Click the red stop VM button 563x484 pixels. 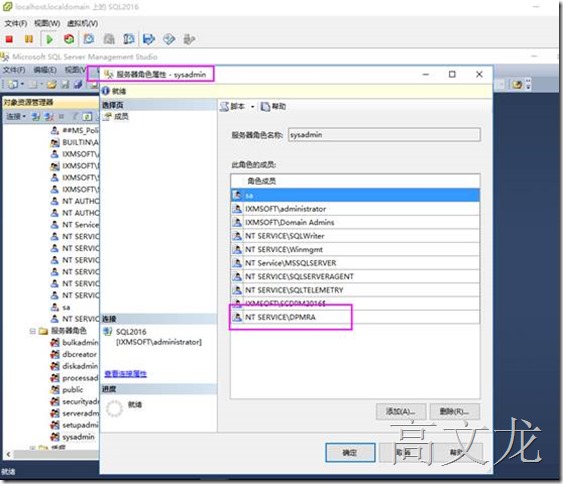pyautogui.click(x=9, y=39)
